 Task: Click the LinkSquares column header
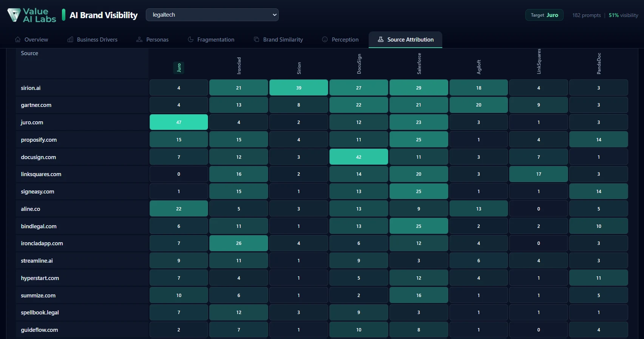pyautogui.click(x=539, y=61)
